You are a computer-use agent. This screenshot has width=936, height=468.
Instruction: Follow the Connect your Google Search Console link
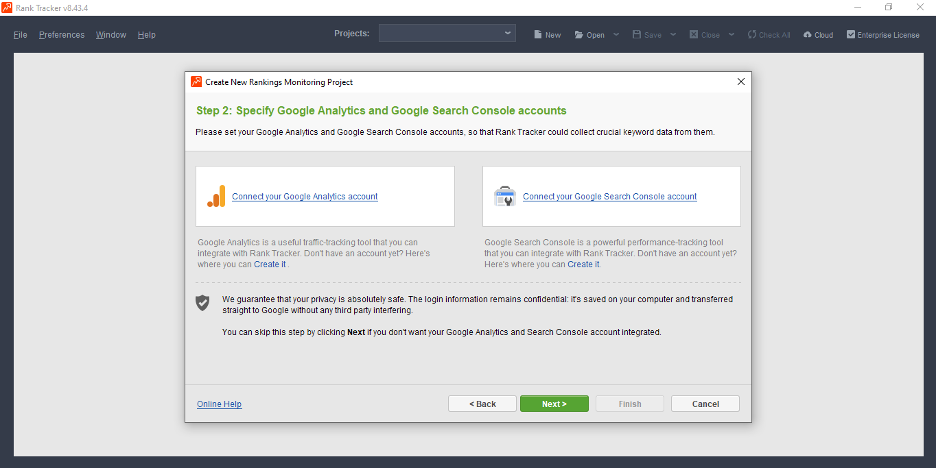point(609,197)
